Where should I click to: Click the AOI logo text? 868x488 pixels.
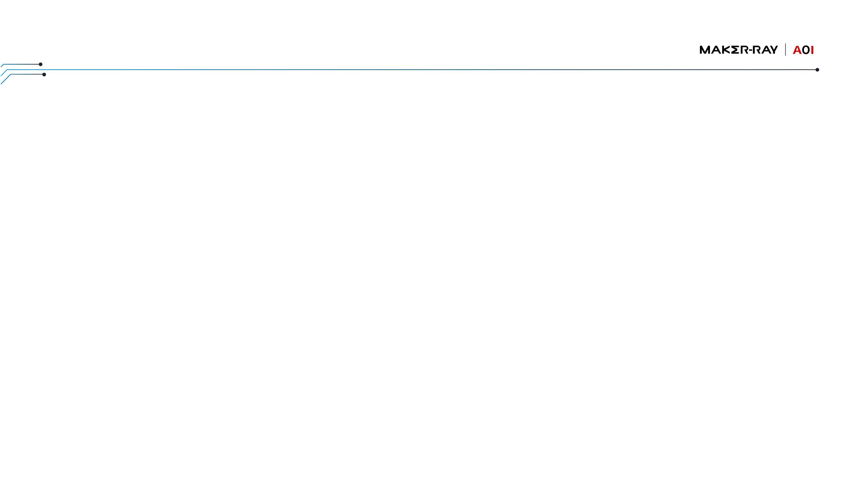[803, 50]
